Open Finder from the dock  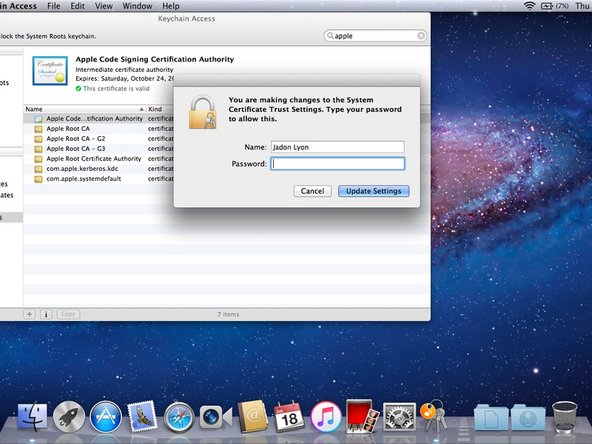coord(32,416)
